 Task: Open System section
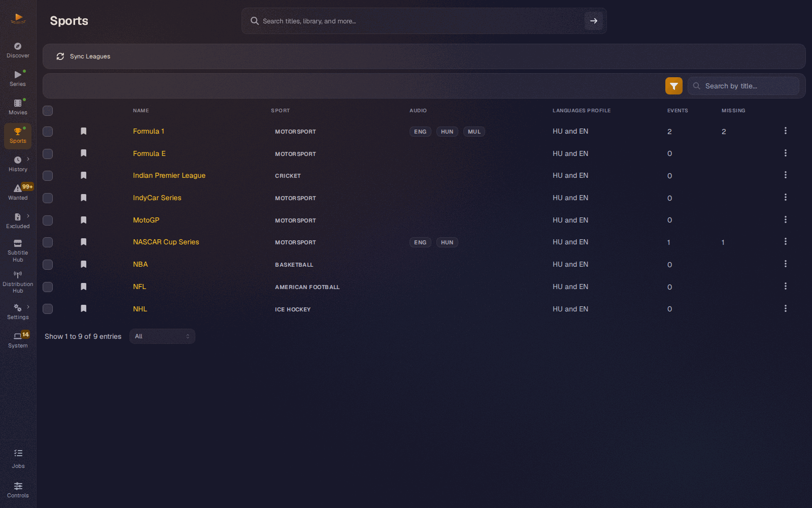(x=18, y=340)
